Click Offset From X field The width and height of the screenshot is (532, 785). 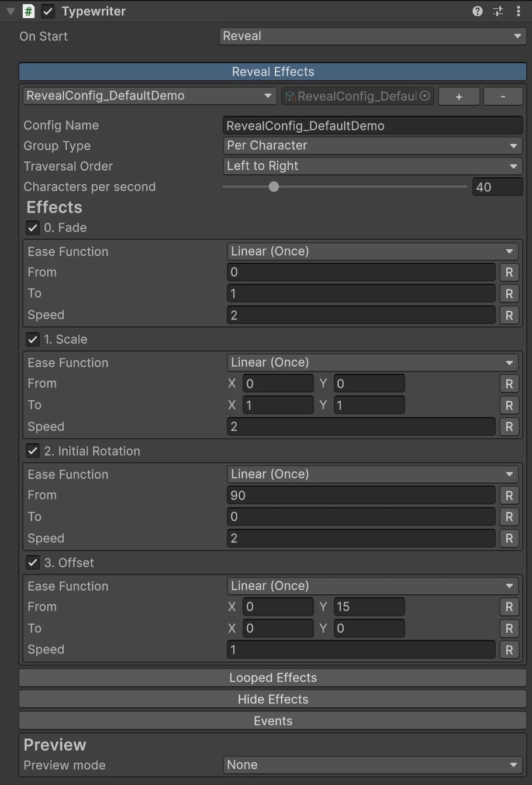pyautogui.click(x=278, y=607)
